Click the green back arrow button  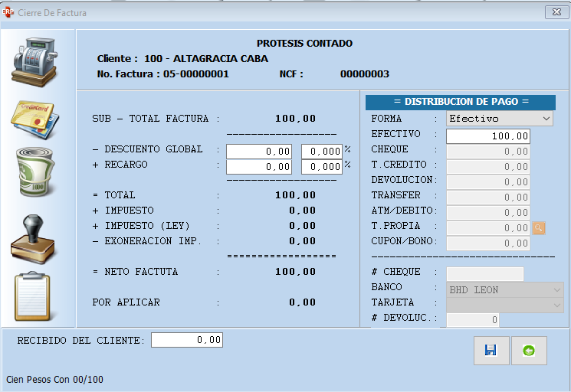click(528, 351)
